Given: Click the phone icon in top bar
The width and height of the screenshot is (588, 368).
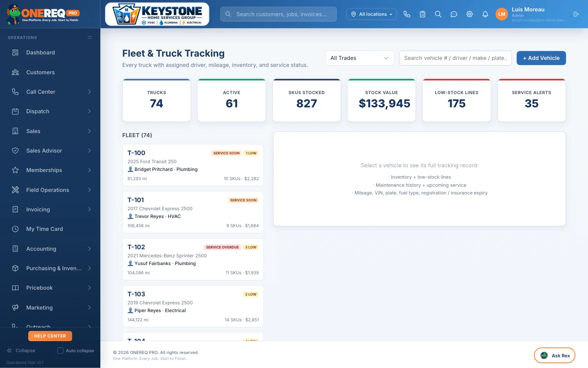Looking at the screenshot, I should 407,14.
